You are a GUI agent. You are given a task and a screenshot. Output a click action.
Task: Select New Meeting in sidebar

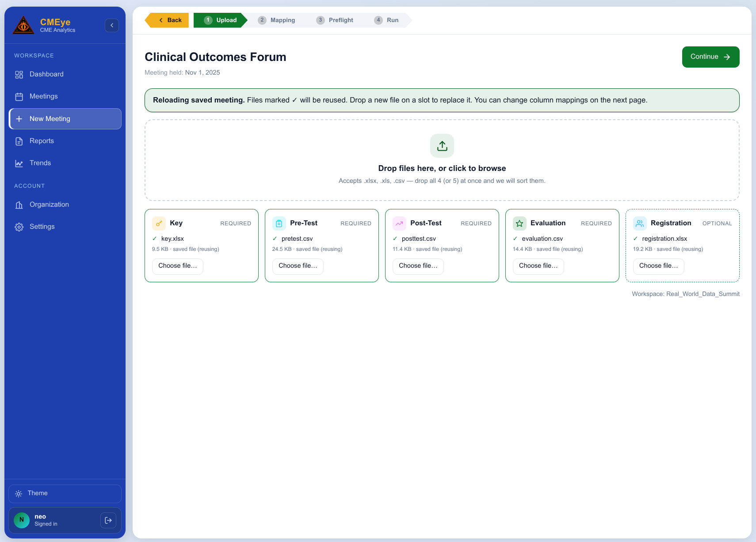(65, 119)
